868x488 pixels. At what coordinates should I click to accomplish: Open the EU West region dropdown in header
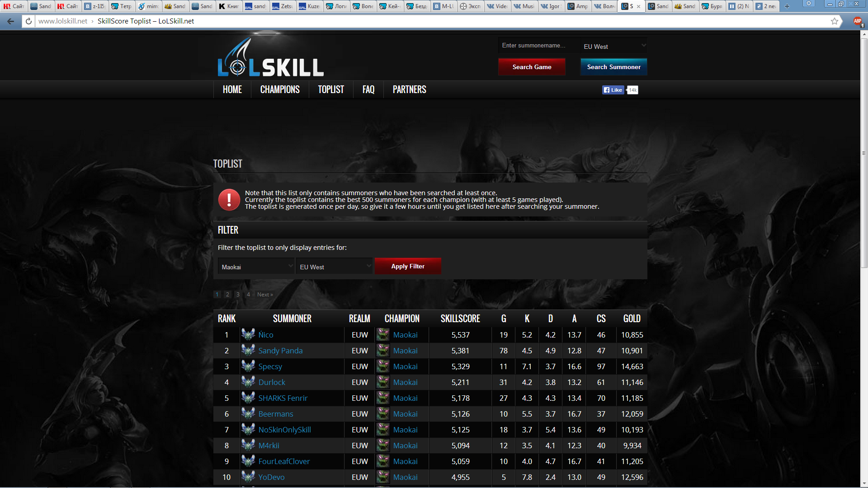point(614,46)
